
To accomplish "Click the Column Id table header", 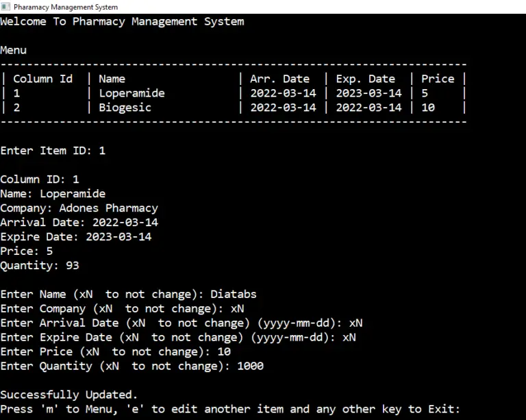I will (43, 79).
